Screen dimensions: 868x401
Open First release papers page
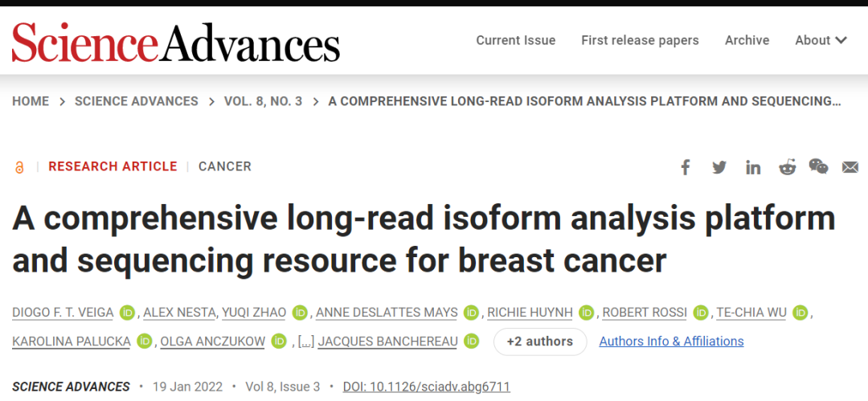click(640, 40)
